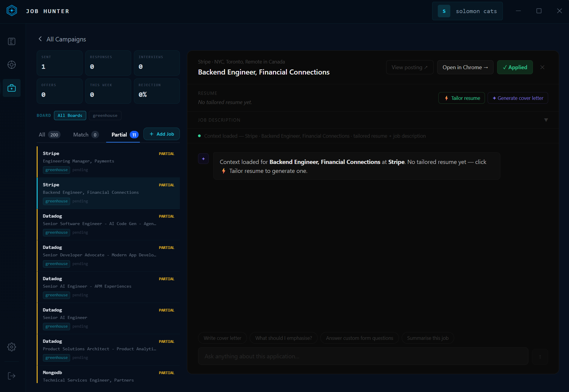The height and width of the screenshot is (392, 569).
Task: Click the Interviews stat card
Action: coord(157,63)
